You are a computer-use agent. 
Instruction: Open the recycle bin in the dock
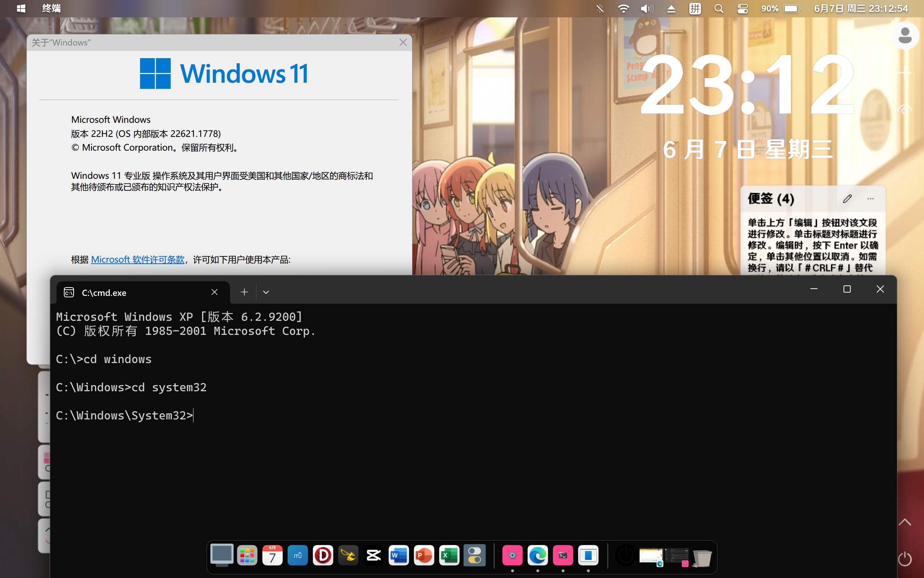click(x=702, y=558)
